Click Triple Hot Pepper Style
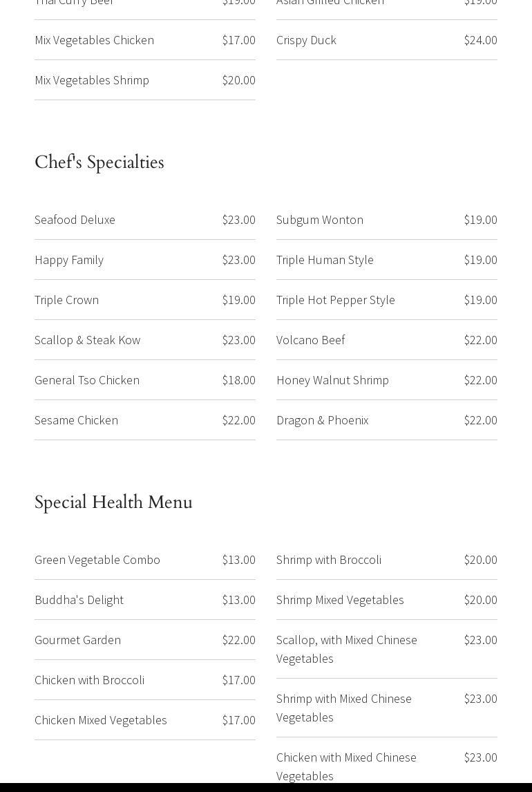Screen dimensions: 532x792 [x=336, y=300]
